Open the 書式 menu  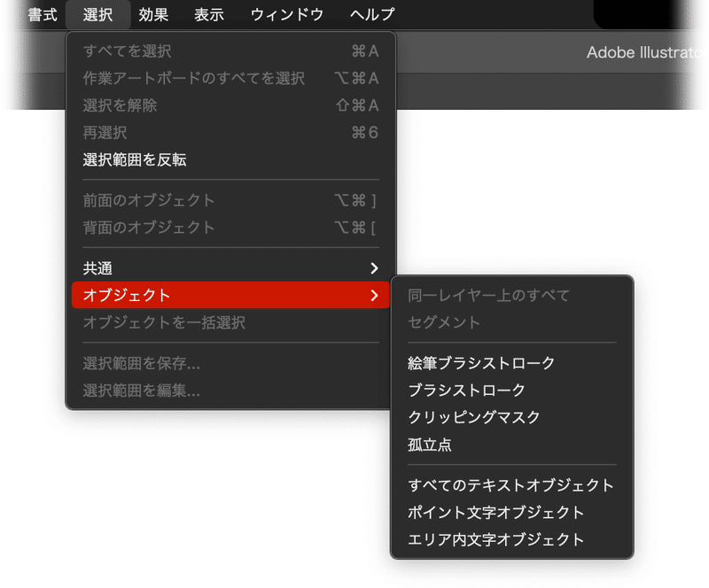pos(43,14)
